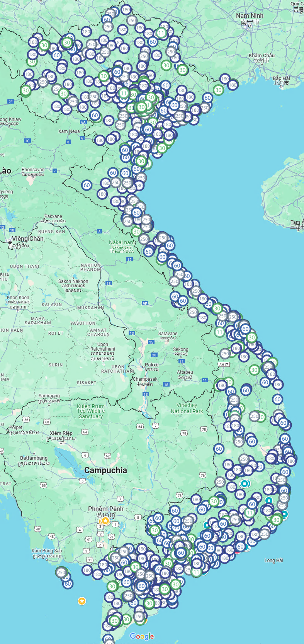Click the yellow star marker at Phnôm Pênh
The height and width of the screenshot is (644, 304).
pyautogui.click(x=105, y=521)
